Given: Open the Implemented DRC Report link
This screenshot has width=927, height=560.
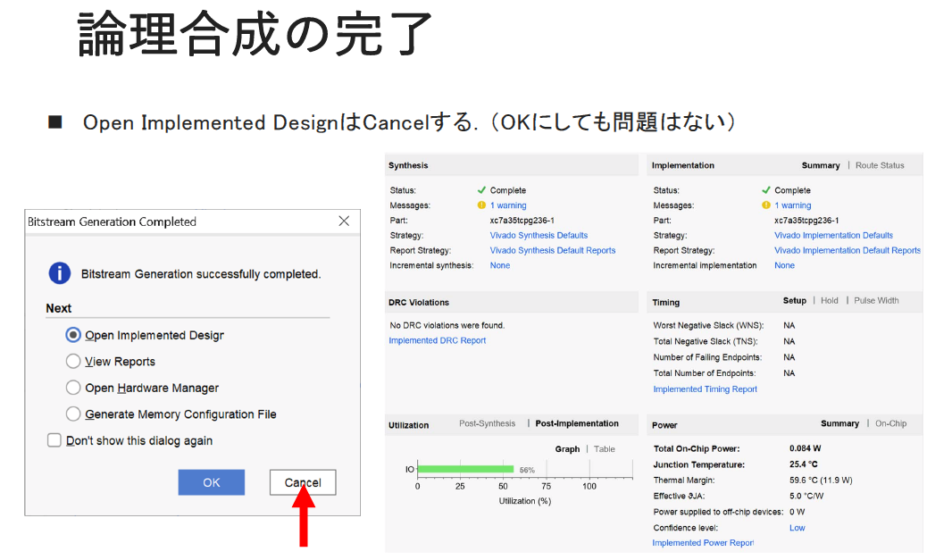Looking at the screenshot, I should pos(437,340).
